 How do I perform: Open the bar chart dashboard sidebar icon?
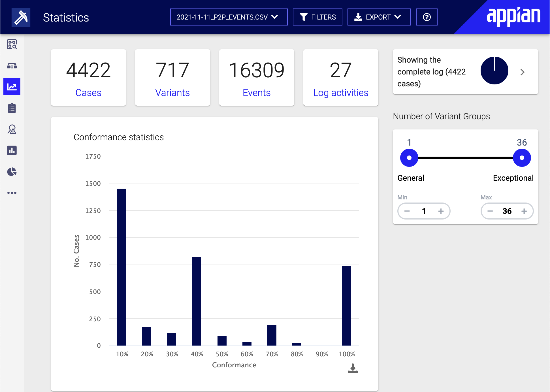[x=12, y=150]
